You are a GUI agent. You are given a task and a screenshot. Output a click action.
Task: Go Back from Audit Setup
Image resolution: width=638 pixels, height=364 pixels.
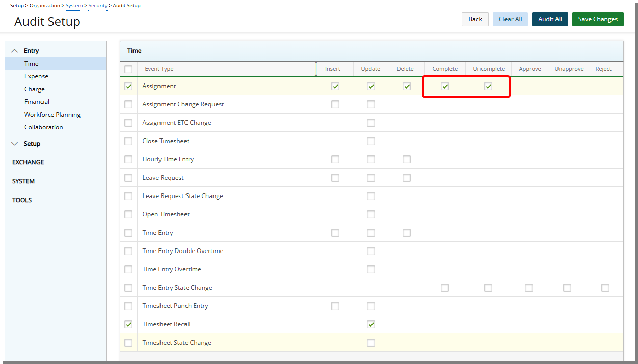[x=475, y=19]
